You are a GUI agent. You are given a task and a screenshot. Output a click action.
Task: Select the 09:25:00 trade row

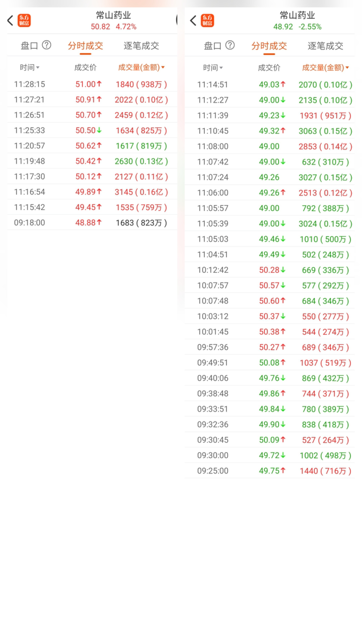tap(269, 471)
